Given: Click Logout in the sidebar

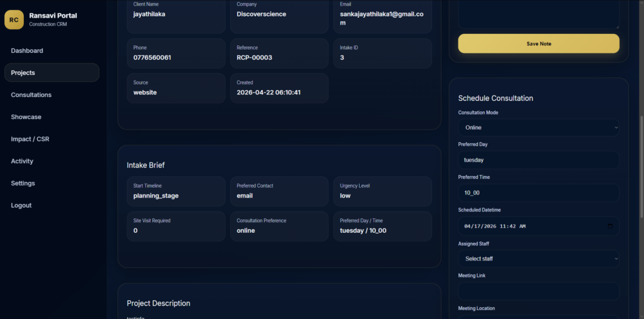Looking at the screenshot, I should point(21,205).
